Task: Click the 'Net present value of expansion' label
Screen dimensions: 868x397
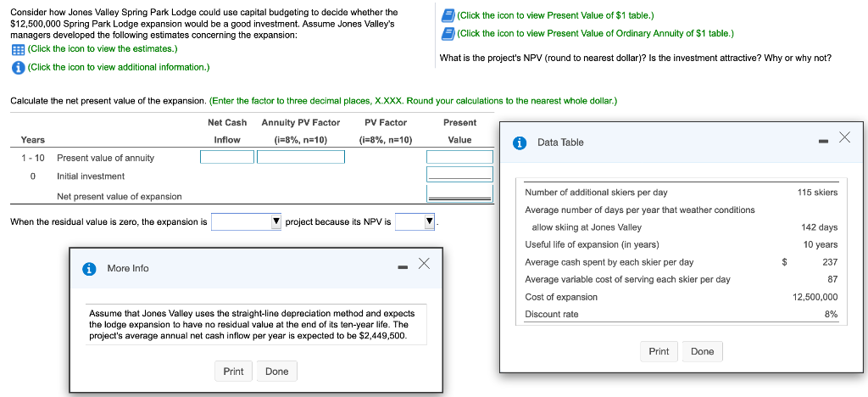Action: [x=119, y=196]
